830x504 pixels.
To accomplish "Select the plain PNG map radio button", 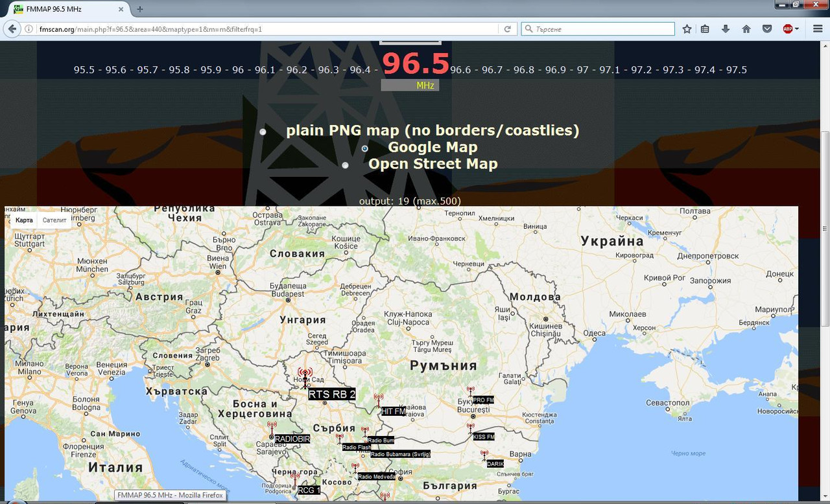I will tap(263, 132).
